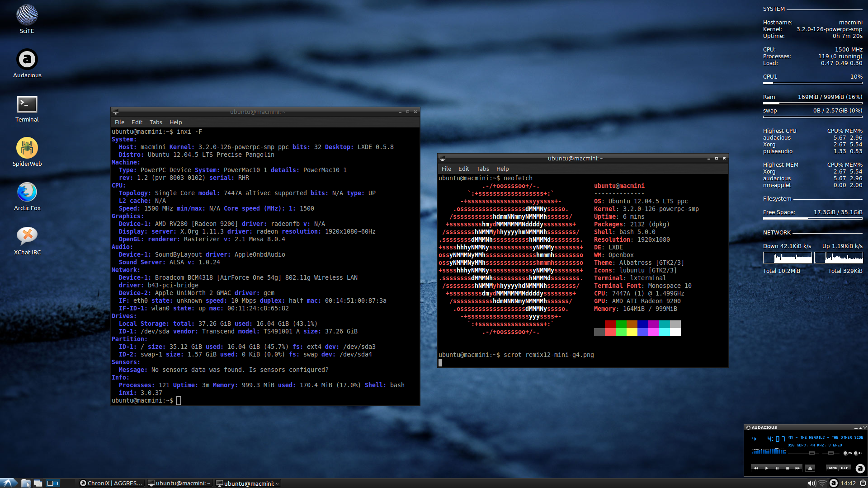Click the red swatch in neofetch palette
This screenshot has height=488, width=868.
[x=610, y=324]
